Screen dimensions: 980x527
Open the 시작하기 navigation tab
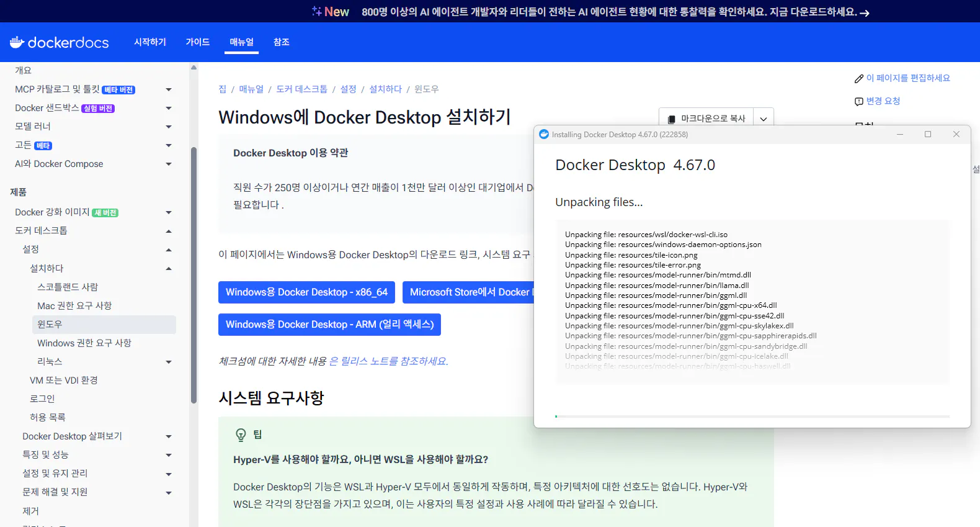[150, 42]
